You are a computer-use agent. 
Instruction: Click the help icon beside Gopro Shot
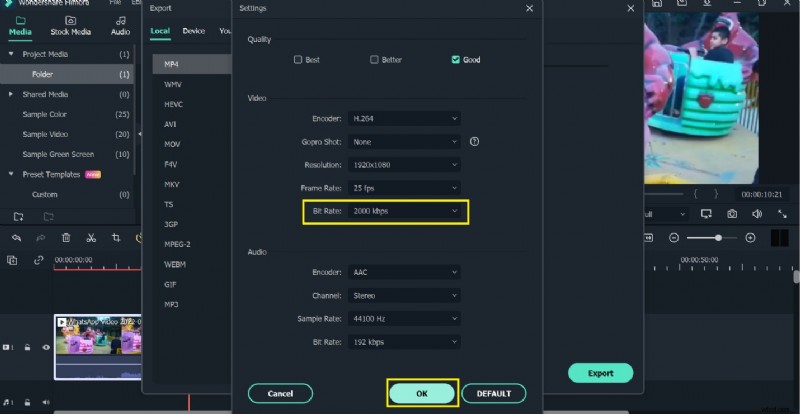coord(474,142)
